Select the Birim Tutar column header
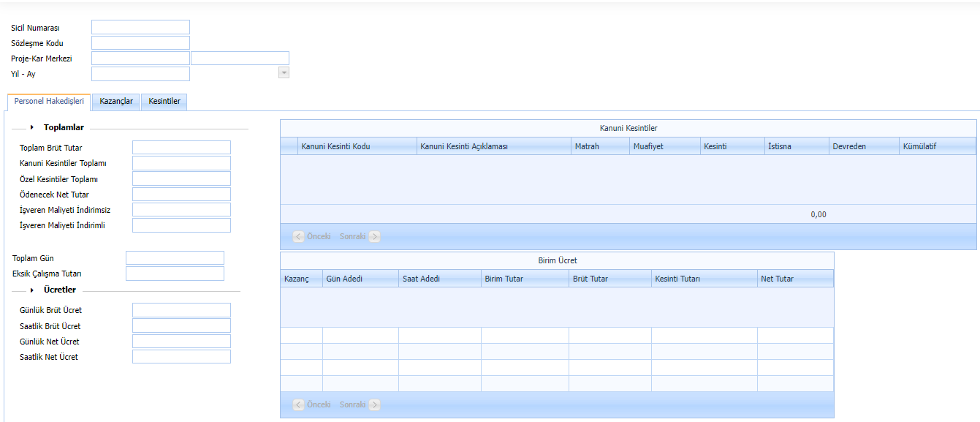The width and height of the screenshot is (980, 422). tap(524, 279)
